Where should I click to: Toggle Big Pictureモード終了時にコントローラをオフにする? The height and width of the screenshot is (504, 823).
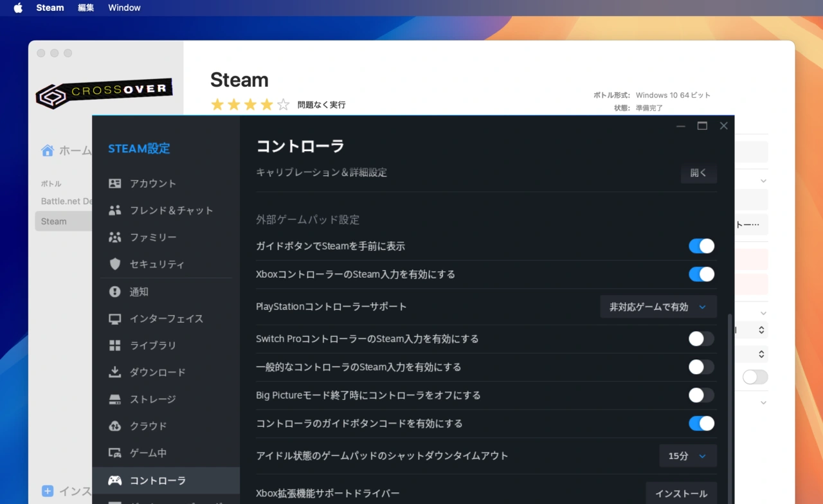pyautogui.click(x=701, y=395)
